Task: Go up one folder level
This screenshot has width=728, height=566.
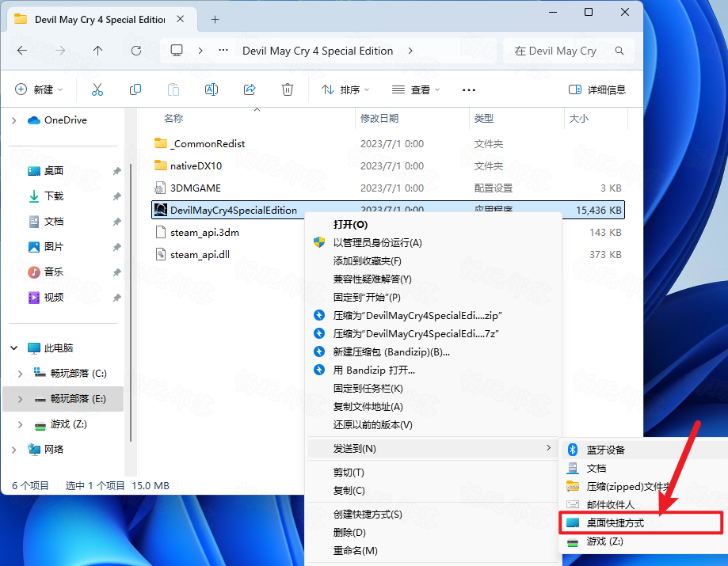Action: (97, 51)
